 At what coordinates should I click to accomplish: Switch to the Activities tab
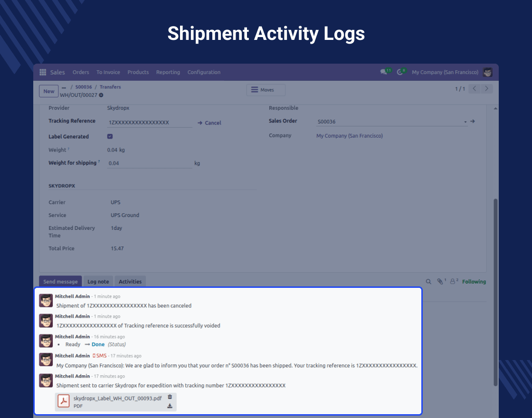tap(130, 281)
